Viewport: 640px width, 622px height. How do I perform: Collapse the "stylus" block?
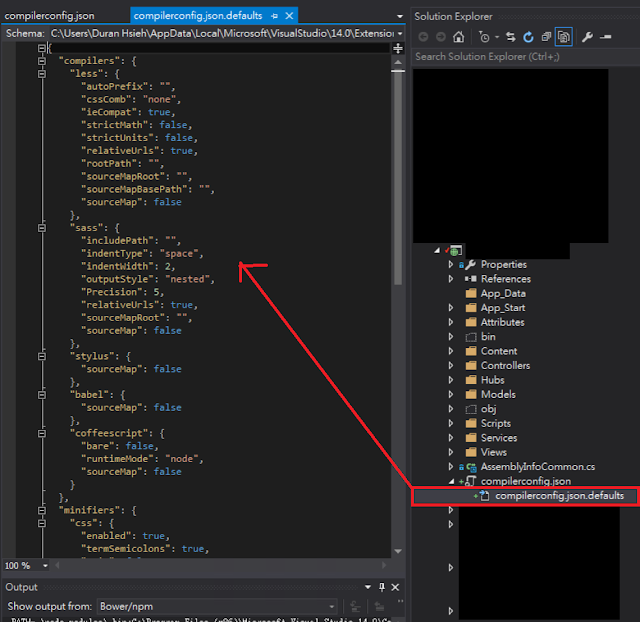tap(42, 356)
